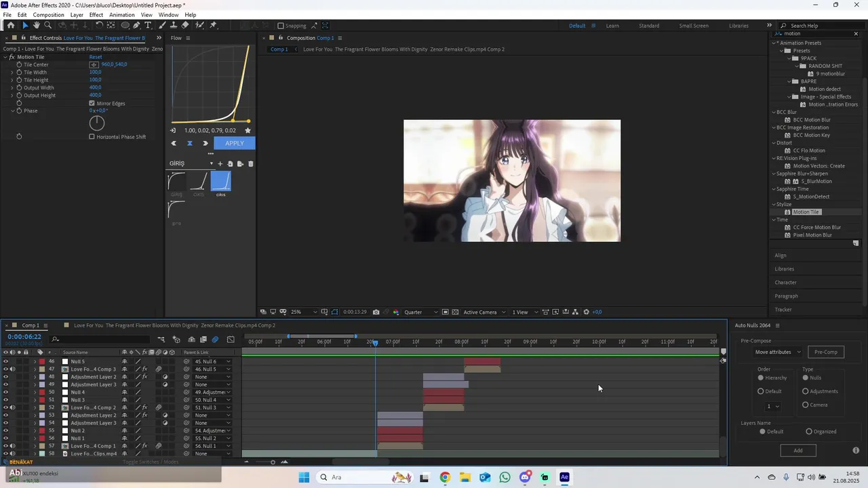Collapse the Motion Tile effect
868x488 pixels.
[5, 57]
